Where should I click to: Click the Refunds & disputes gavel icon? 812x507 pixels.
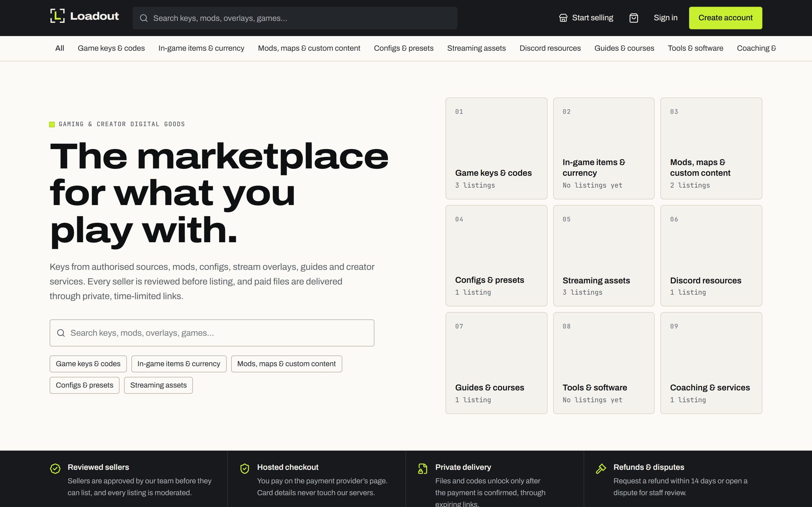(601, 468)
